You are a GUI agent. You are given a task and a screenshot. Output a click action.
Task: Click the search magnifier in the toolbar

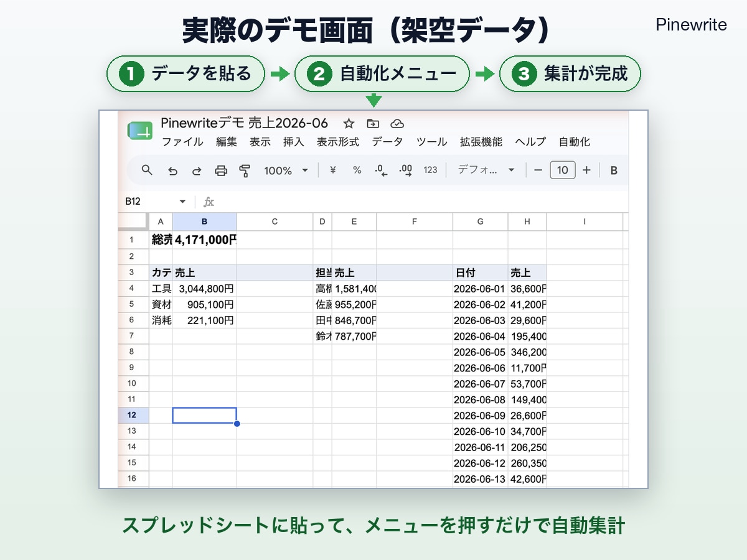click(147, 170)
